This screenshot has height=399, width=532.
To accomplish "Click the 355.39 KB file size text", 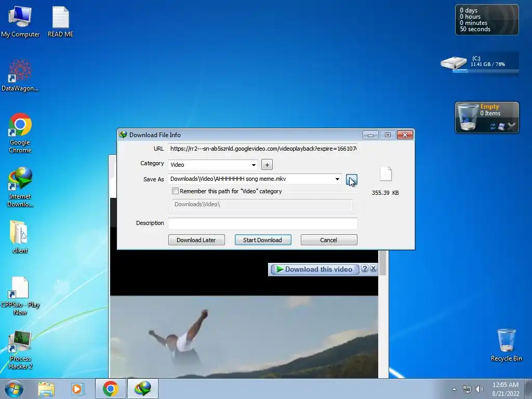I will point(385,193).
